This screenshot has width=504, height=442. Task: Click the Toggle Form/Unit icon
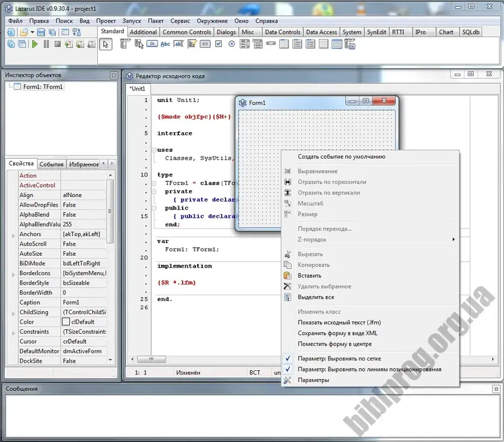76,33
